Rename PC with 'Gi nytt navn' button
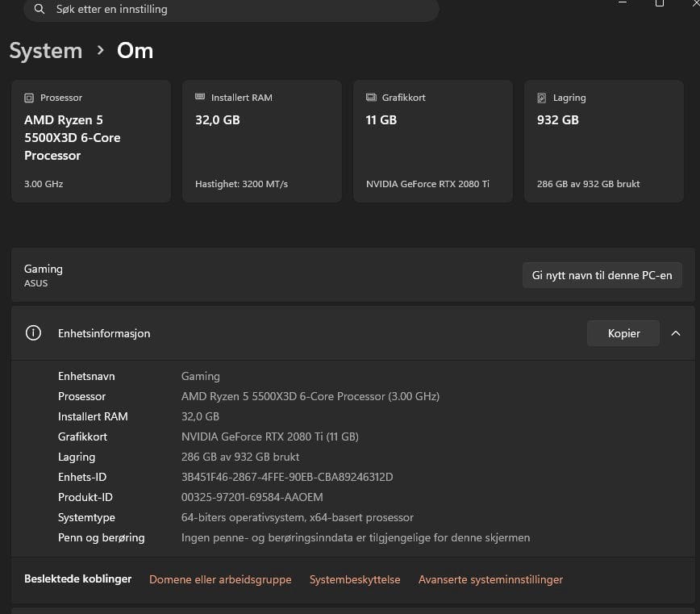Image resolution: width=700 pixels, height=614 pixels. (x=602, y=275)
